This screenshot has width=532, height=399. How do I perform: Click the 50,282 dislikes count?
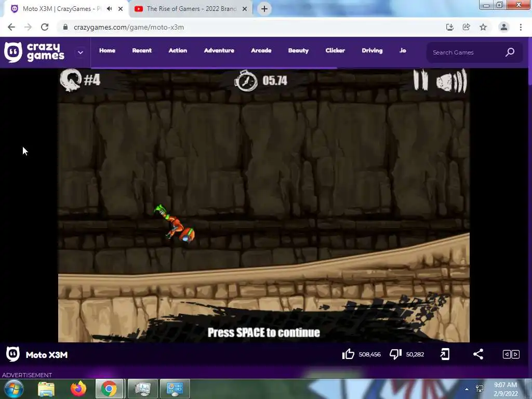click(x=415, y=354)
